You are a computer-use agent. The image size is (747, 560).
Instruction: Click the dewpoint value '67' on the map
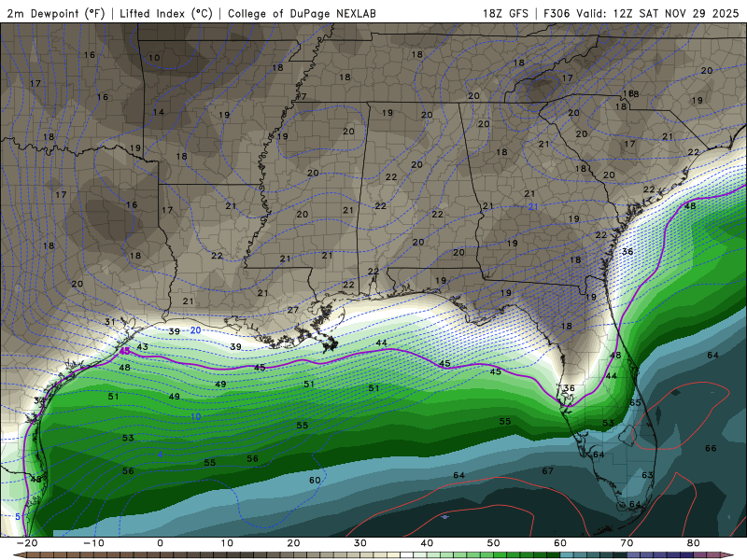click(x=547, y=471)
